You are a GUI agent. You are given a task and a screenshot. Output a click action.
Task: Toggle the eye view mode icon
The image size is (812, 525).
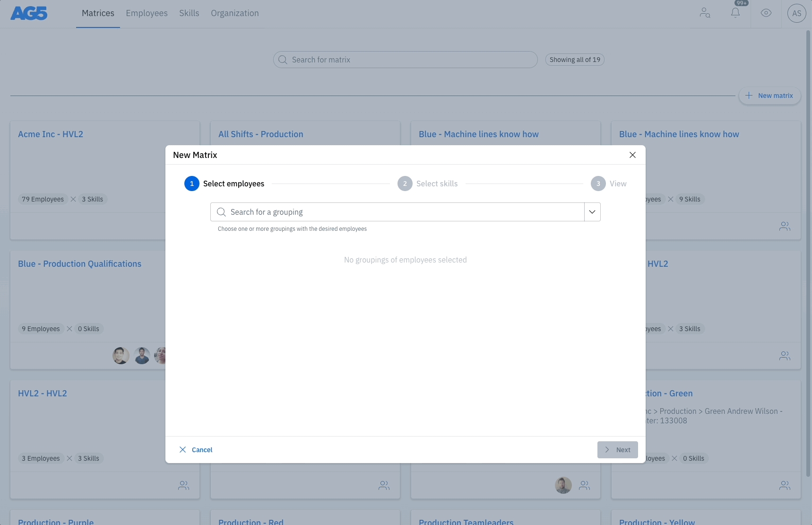766,13
